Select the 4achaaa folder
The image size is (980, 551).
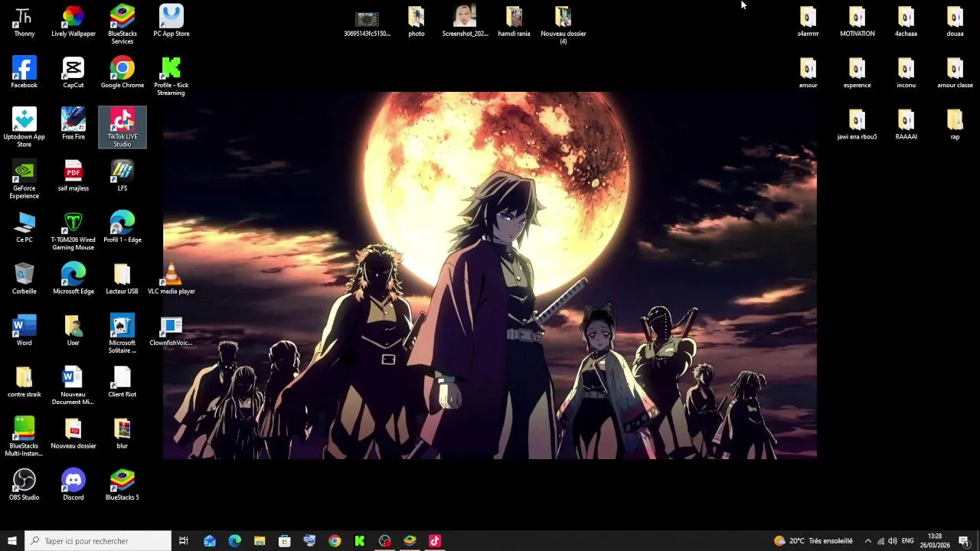[906, 21]
